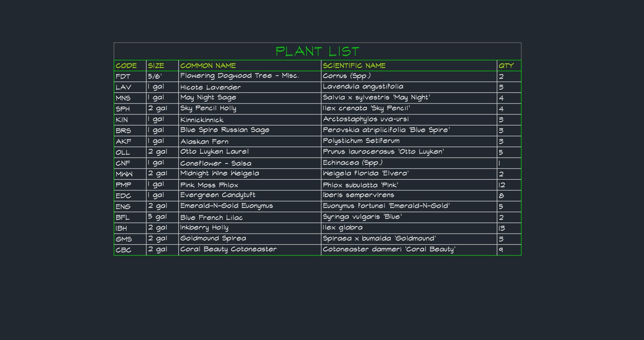This screenshot has width=644, height=340.
Task: Click the Salvia x sylvestris 'May Night' cell
Action: click(408, 98)
